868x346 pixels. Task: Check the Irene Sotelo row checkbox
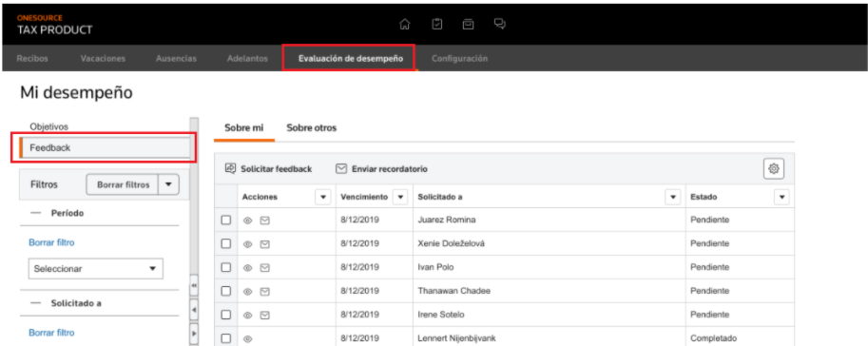tap(226, 315)
